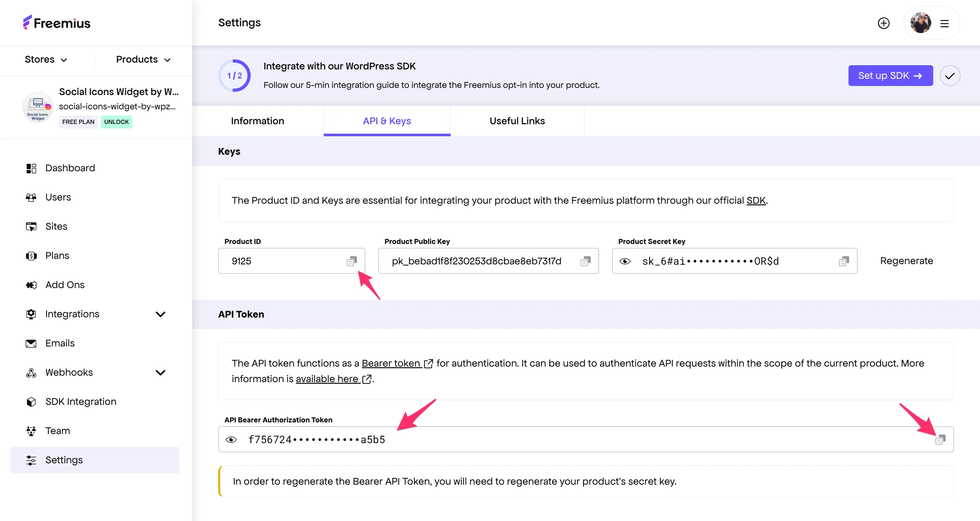Click into the API Bearer token field
Image resolution: width=980 pixels, height=521 pixels.
[x=586, y=439]
